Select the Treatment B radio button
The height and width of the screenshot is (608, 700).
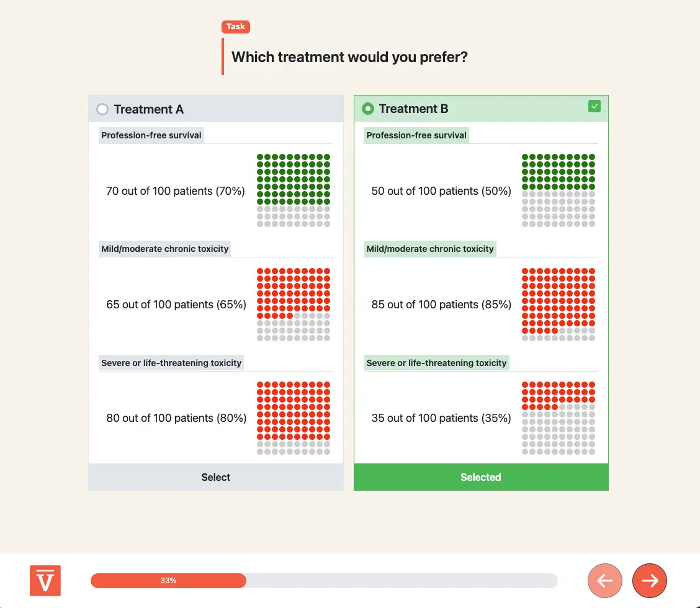(368, 109)
